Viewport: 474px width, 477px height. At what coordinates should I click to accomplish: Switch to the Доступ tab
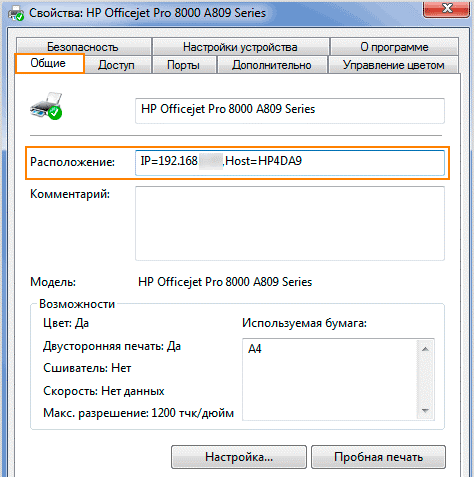coord(117,65)
